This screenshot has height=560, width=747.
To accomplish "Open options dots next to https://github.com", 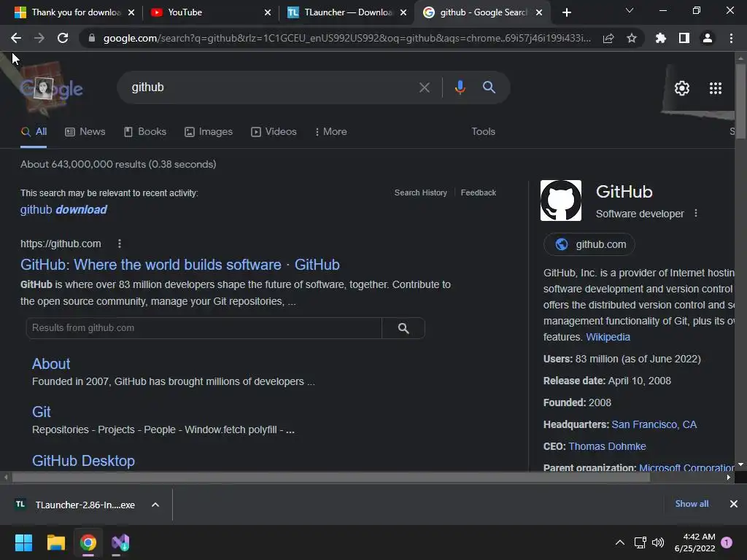I will click(119, 244).
